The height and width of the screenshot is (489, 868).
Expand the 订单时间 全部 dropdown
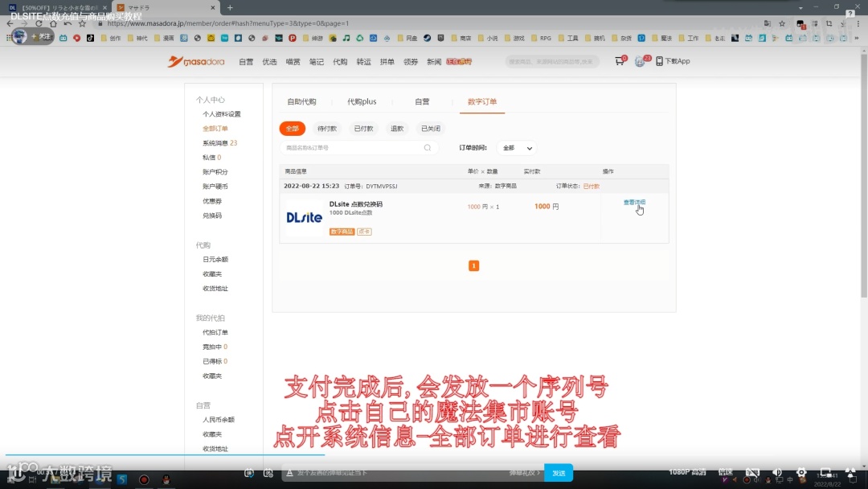[x=517, y=148]
